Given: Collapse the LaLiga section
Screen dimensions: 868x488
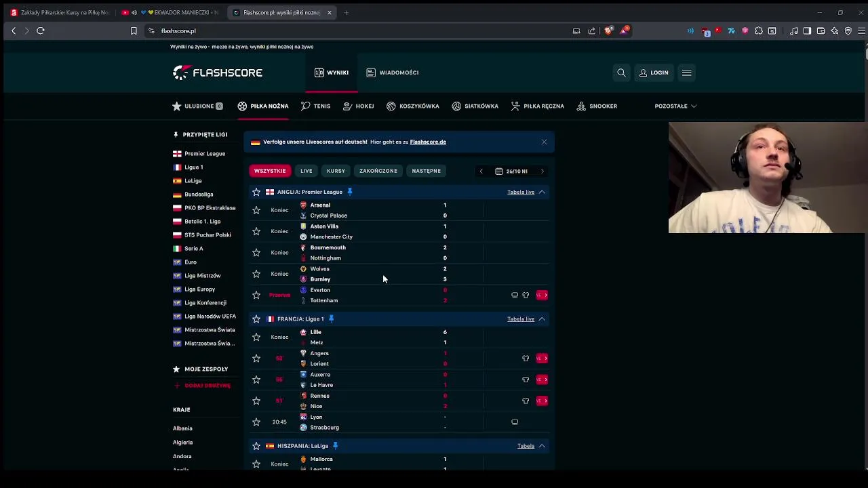Looking at the screenshot, I should (542, 446).
